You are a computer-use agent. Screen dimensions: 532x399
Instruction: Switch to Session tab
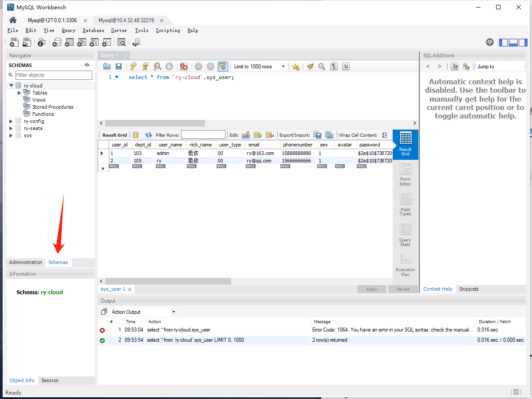[x=50, y=380]
